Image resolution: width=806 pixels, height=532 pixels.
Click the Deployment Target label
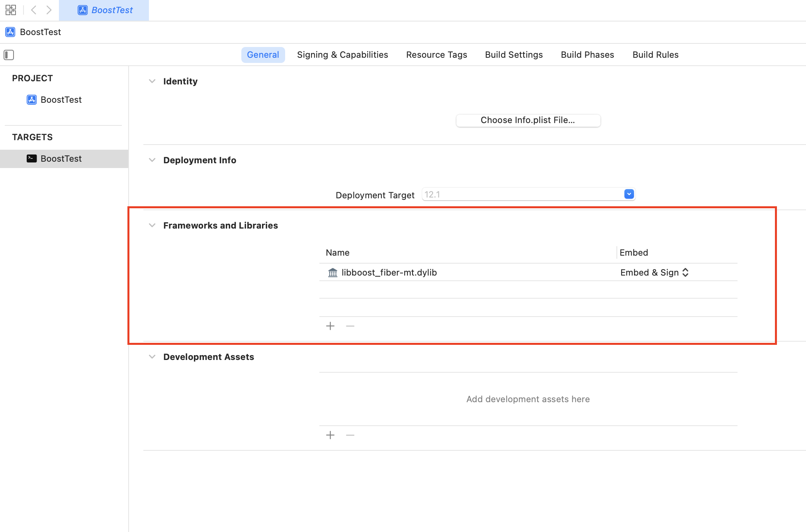coord(375,195)
